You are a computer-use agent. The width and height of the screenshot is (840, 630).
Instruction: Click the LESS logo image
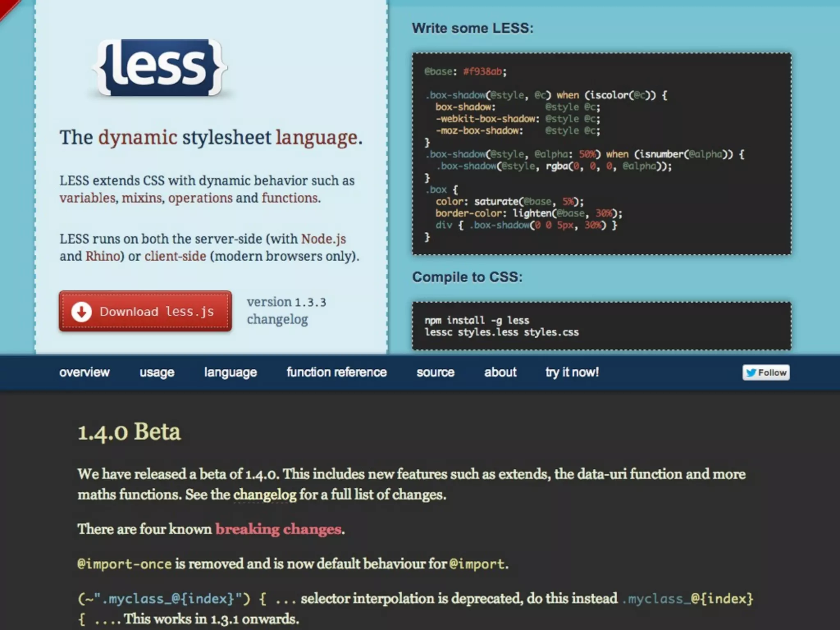(x=159, y=68)
